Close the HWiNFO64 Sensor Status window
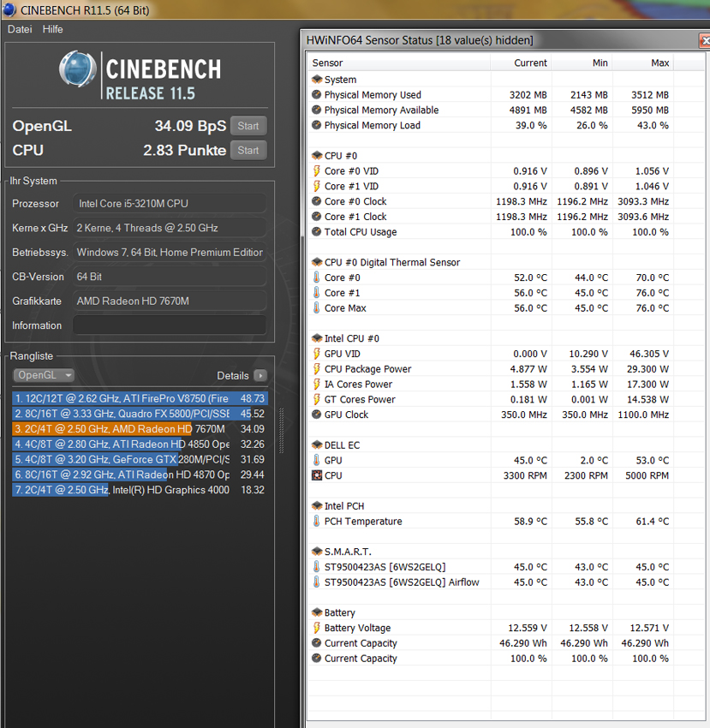This screenshot has width=710, height=728. [x=704, y=41]
